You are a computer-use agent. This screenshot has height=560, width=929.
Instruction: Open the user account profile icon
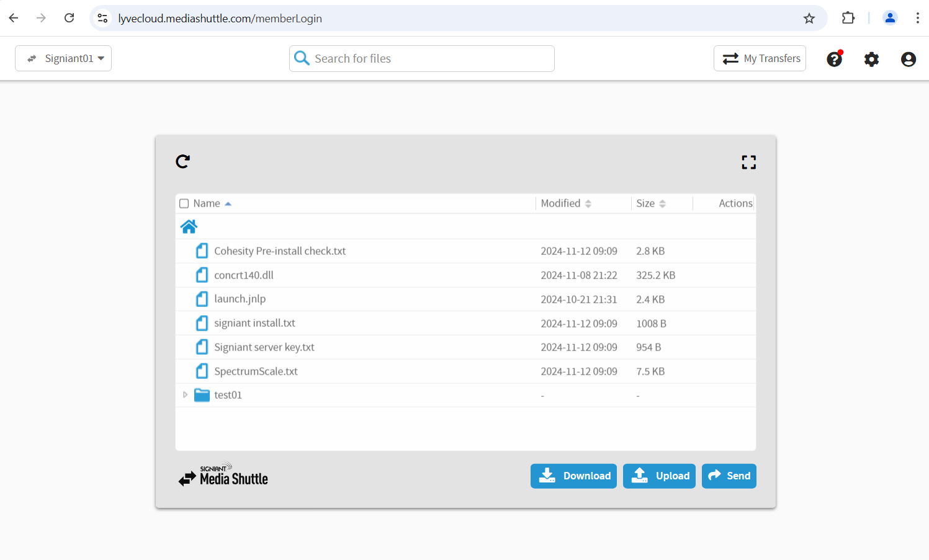pos(908,59)
